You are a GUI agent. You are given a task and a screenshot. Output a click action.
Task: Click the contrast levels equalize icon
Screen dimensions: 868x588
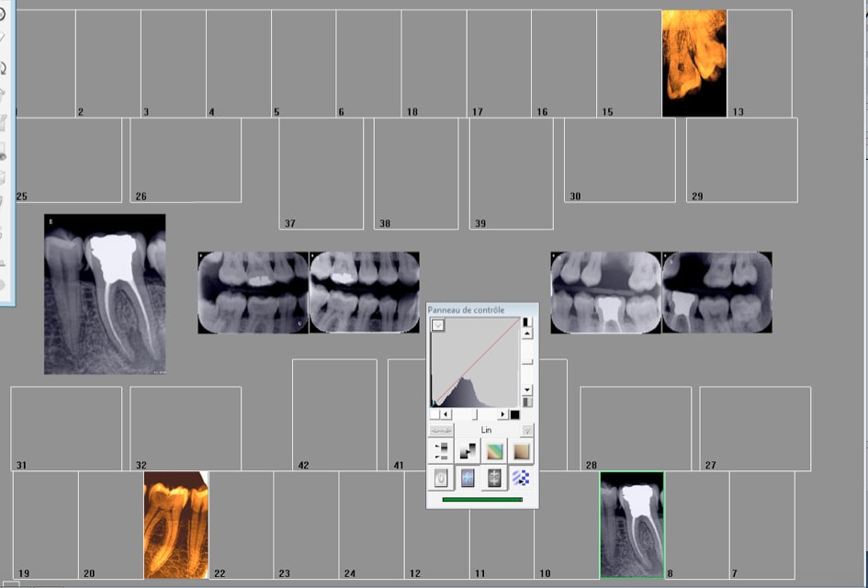coord(442,451)
